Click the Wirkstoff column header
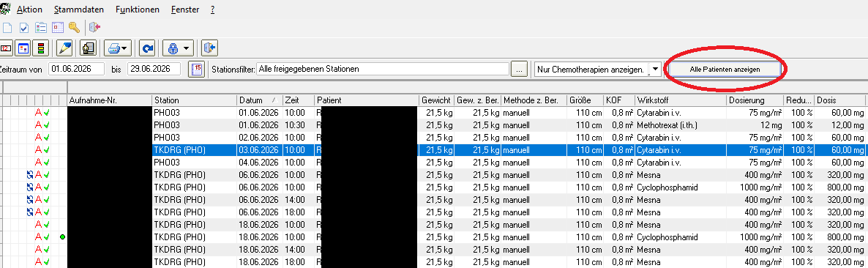The height and width of the screenshot is (268, 868). [x=681, y=100]
